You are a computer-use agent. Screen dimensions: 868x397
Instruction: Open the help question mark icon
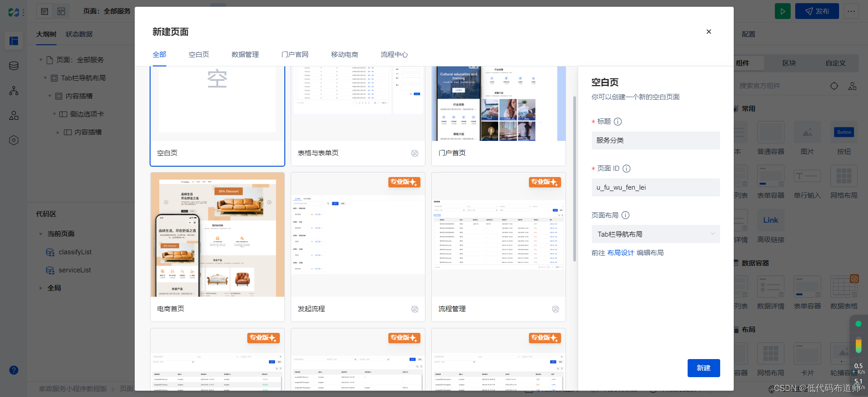(14, 370)
